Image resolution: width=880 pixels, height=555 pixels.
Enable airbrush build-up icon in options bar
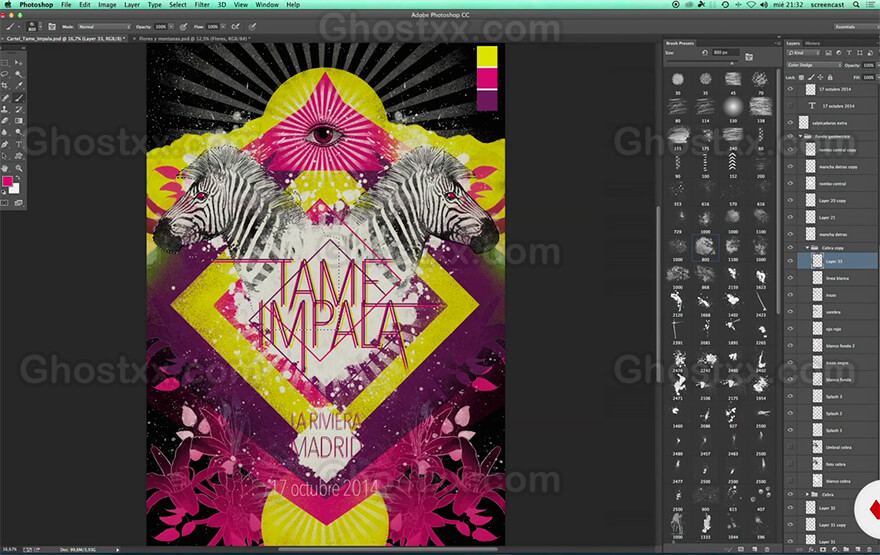click(x=236, y=26)
